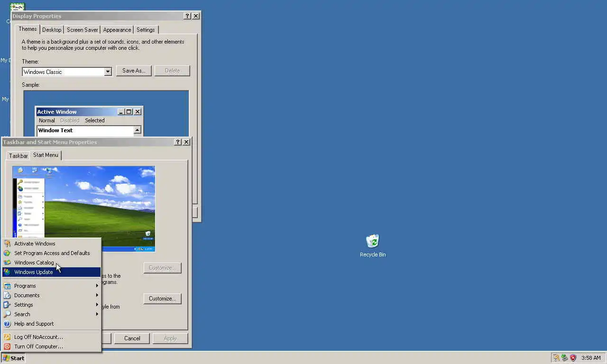Click Turn Off Computer

pos(51,346)
